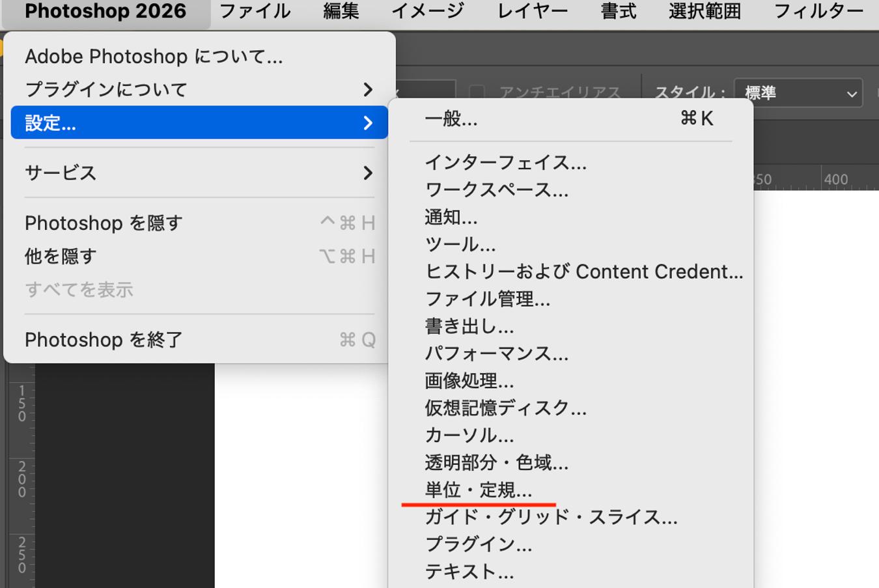Open カーソル... preferences
Image resolution: width=879 pixels, height=588 pixels.
tap(570, 436)
